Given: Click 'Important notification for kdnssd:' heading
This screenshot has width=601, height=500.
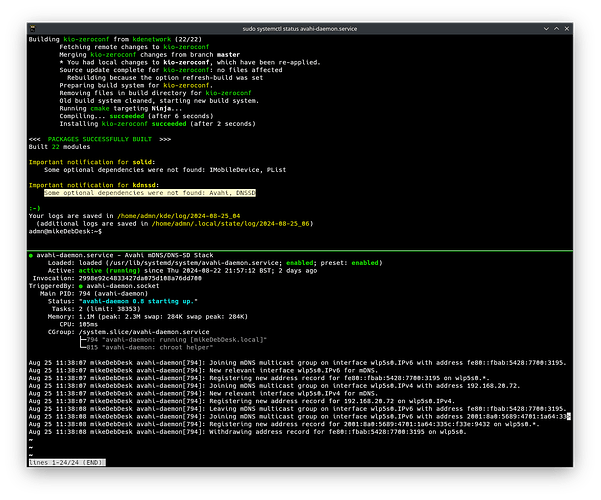Looking at the screenshot, I should point(94,185).
